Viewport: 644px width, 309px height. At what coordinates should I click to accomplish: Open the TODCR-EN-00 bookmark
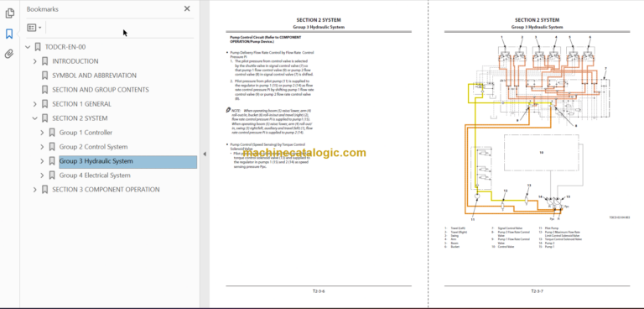coord(65,47)
